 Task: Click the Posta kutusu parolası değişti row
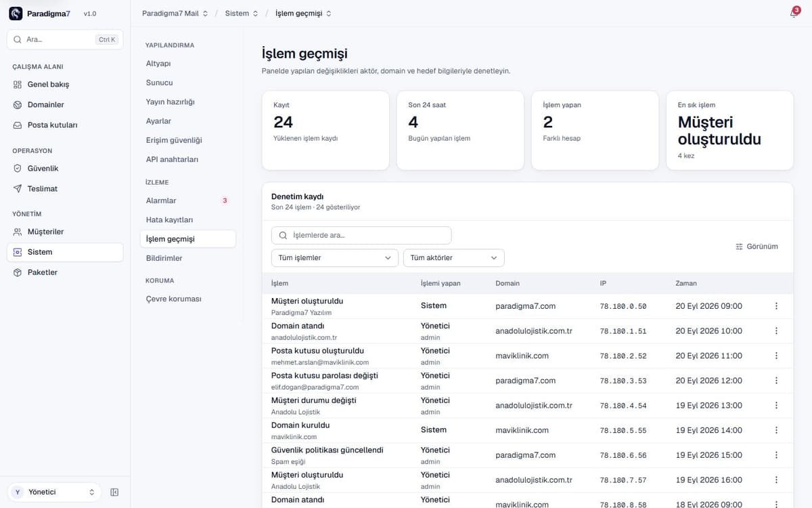coord(527,381)
